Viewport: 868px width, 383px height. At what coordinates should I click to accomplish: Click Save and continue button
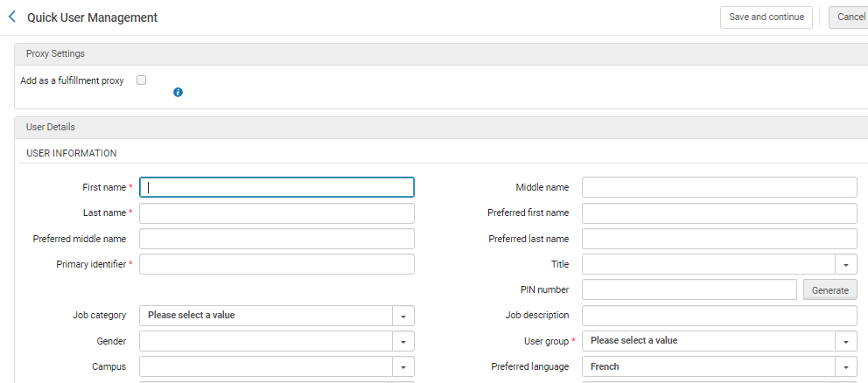pyautogui.click(x=766, y=17)
